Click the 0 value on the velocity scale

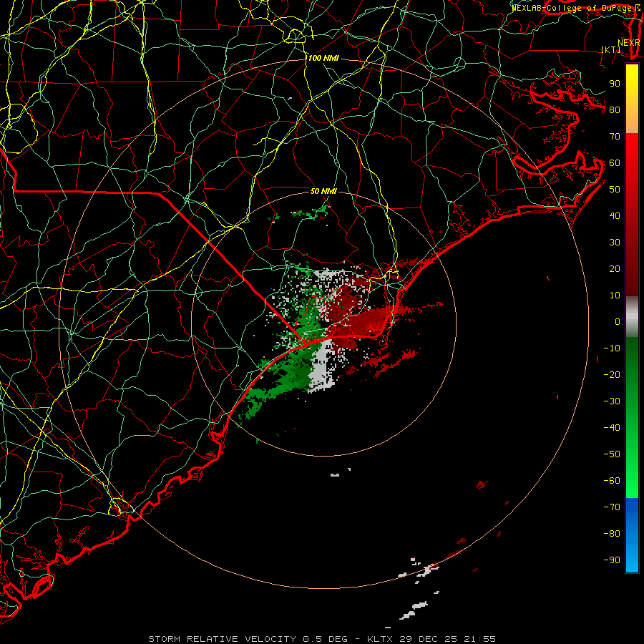point(618,322)
